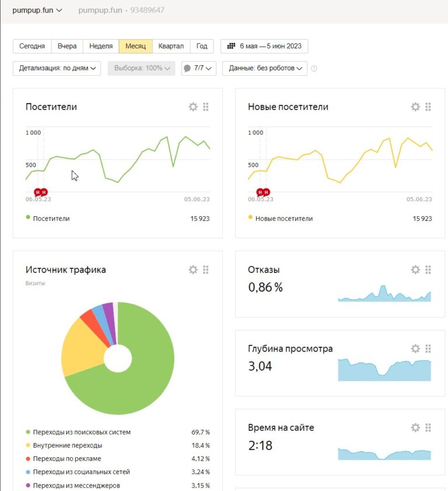Toggle Переходы из поисковых систем legend
This screenshot has width=448, height=491.
tap(28, 432)
